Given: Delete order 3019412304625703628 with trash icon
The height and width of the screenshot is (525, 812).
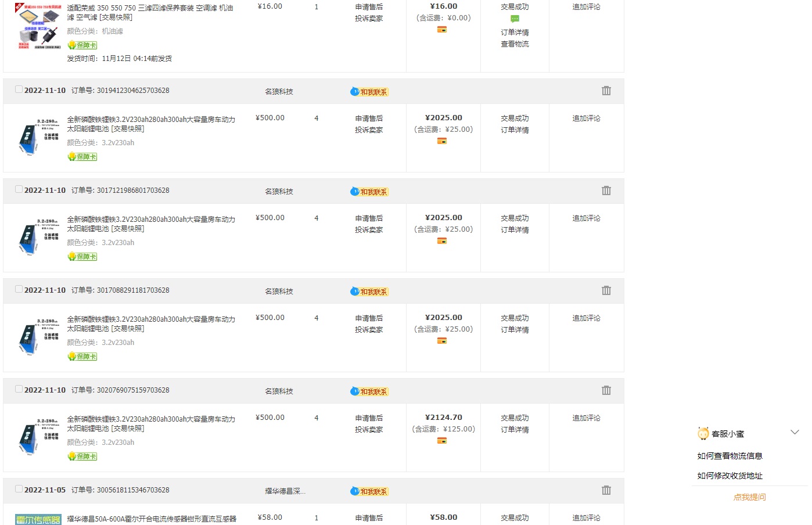Looking at the screenshot, I should click(x=606, y=91).
